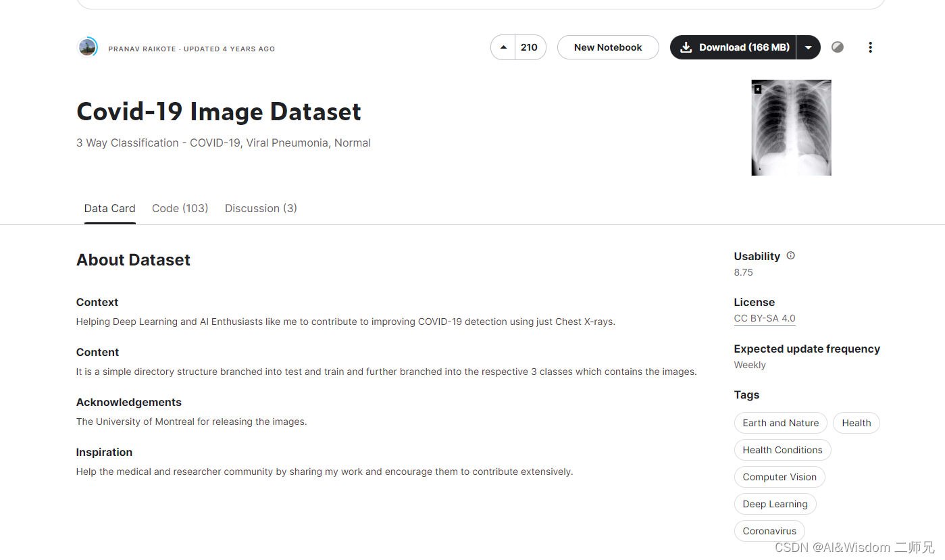The height and width of the screenshot is (560, 945).
Task: Click the Weekly update frequency value
Action: (x=750, y=365)
